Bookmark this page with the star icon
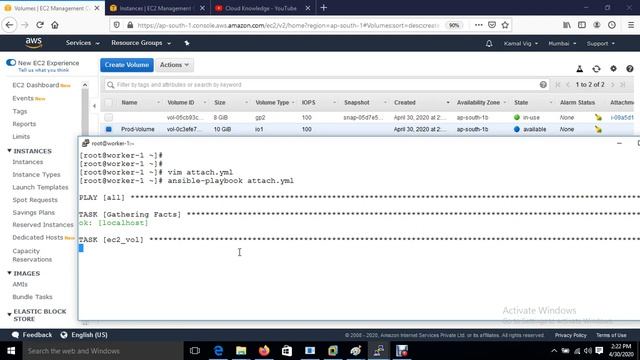640x360 pixels. click(505, 25)
